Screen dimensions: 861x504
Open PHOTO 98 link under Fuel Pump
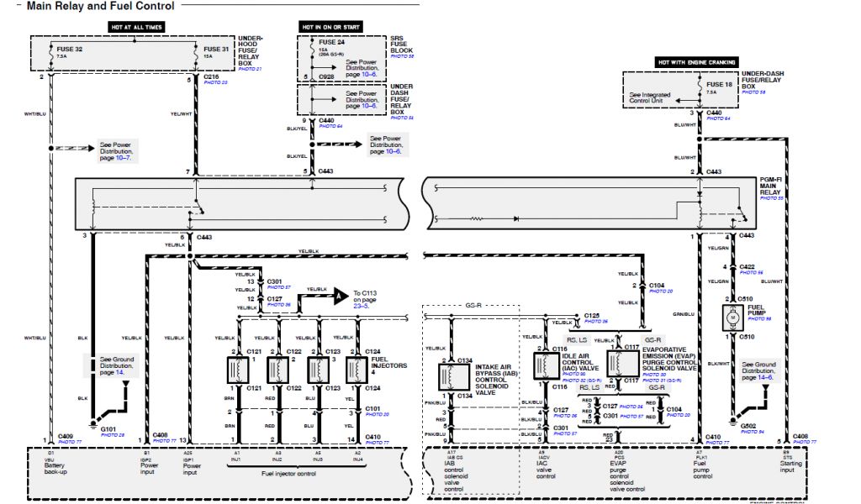pos(759,319)
